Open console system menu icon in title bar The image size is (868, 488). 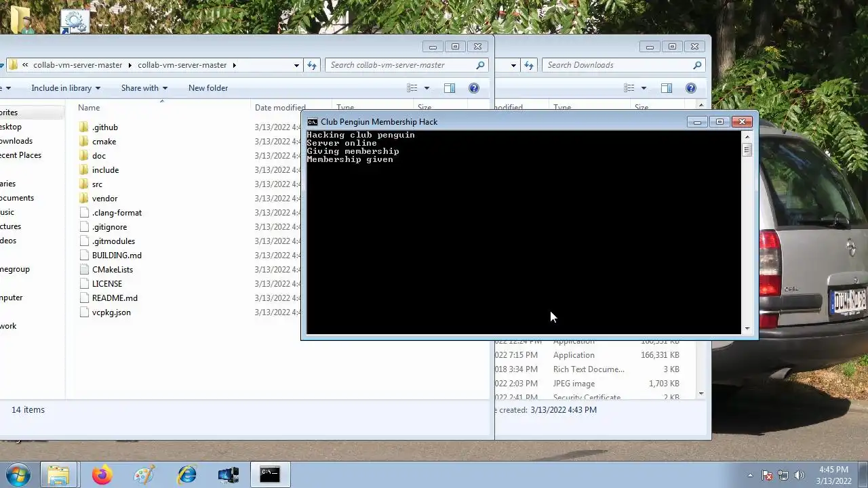pyautogui.click(x=312, y=122)
